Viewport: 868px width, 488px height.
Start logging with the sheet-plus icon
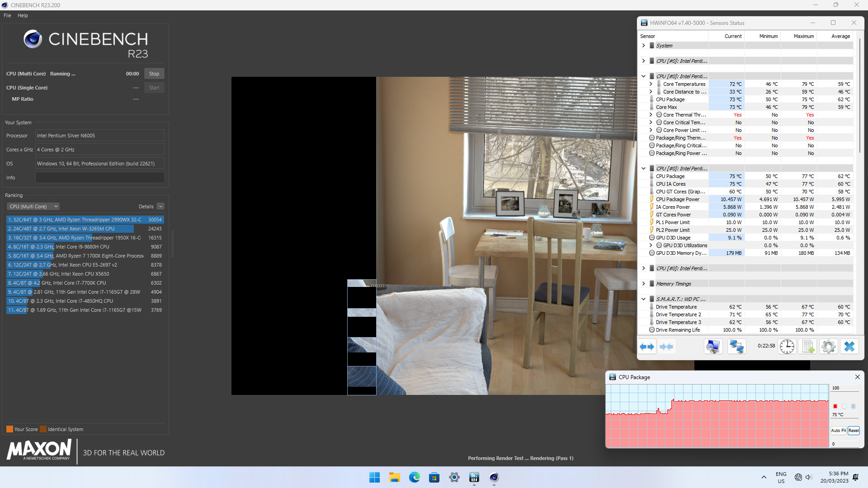tap(808, 347)
